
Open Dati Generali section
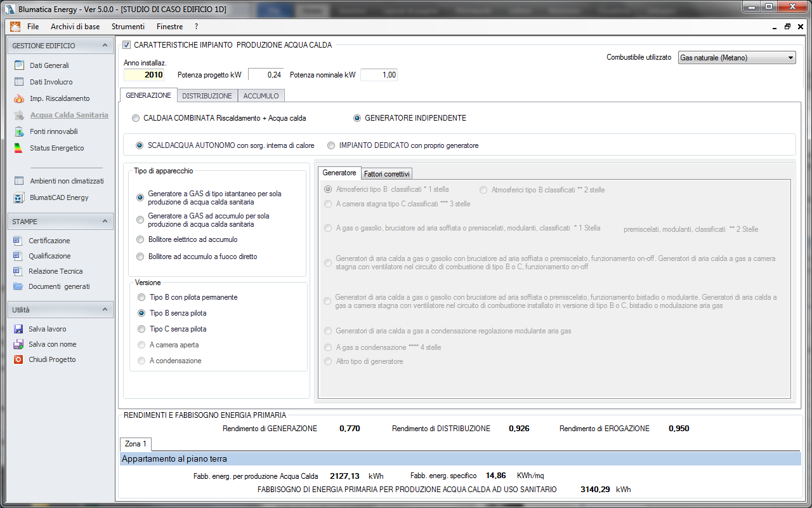coord(49,65)
